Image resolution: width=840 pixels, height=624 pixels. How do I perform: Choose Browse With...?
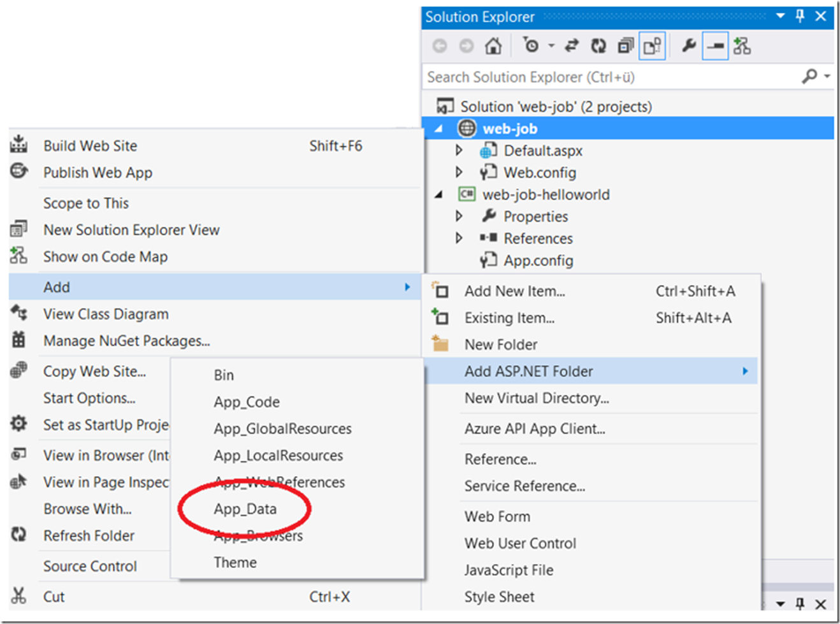(x=87, y=509)
